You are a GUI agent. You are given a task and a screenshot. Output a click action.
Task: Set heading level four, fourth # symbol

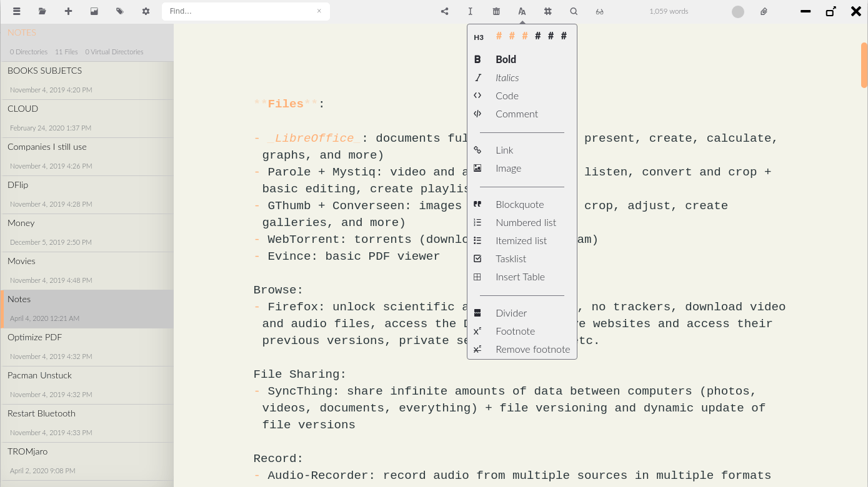coord(538,36)
